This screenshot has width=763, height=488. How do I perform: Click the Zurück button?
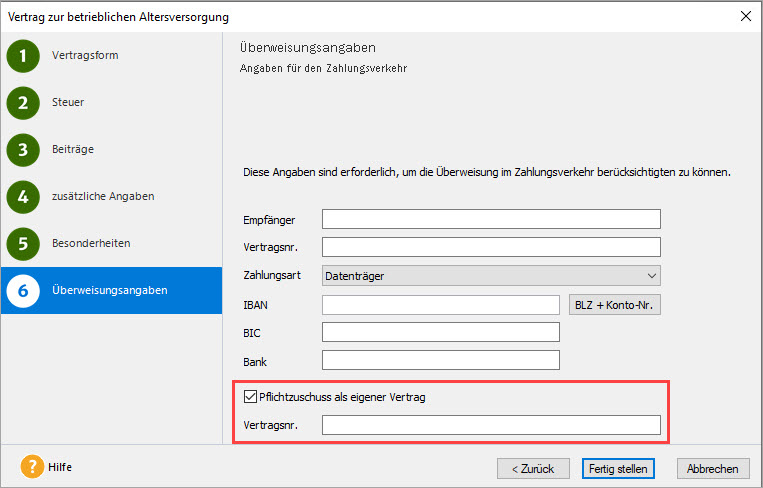point(533,468)
